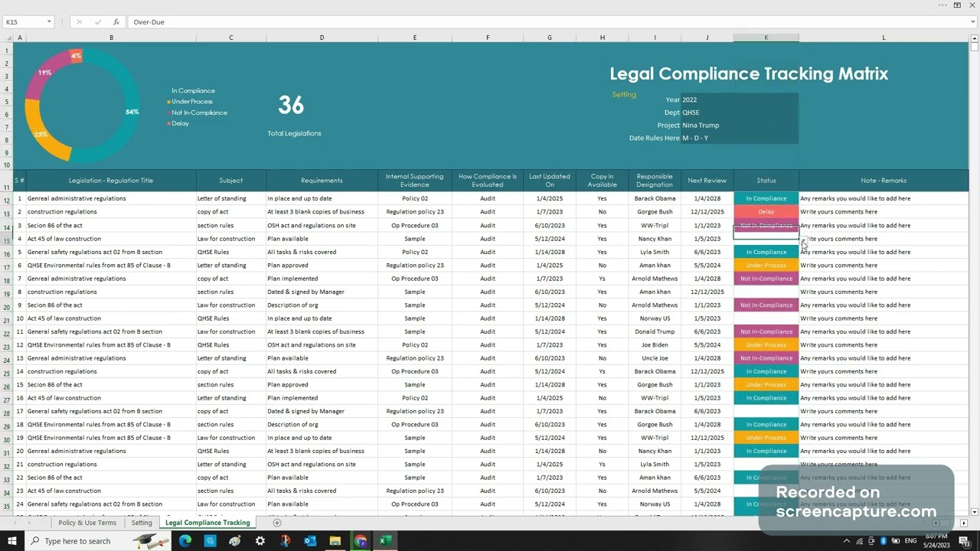Viewport: 980px width, 551px height.
Task: Select the Dept value cell QHSE
Action: [x=740, y=112]
